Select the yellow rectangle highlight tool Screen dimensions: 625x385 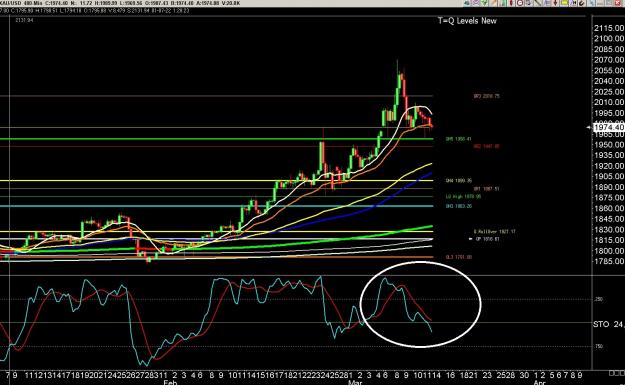[564, 3]
